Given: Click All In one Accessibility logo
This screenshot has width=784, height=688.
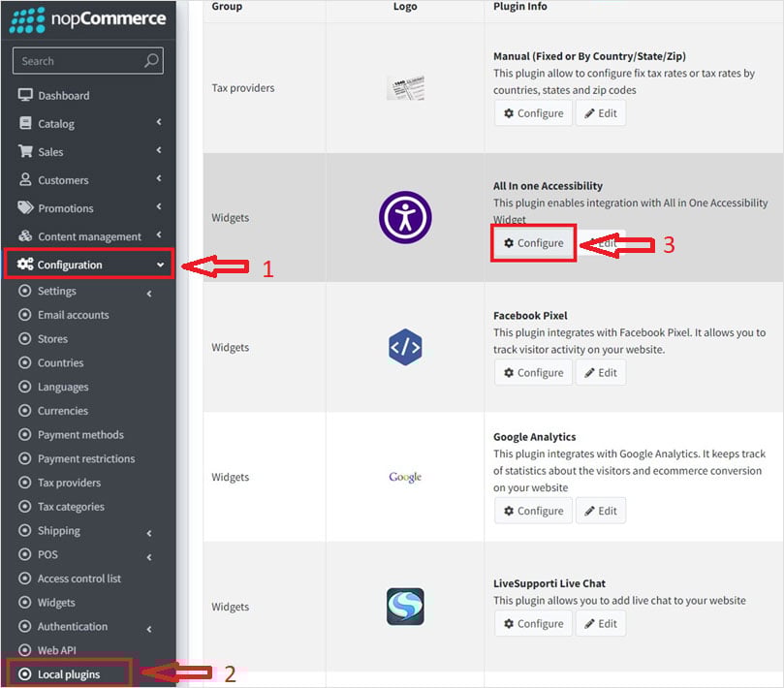Looking at the screenshot, I should click(405, 217).
